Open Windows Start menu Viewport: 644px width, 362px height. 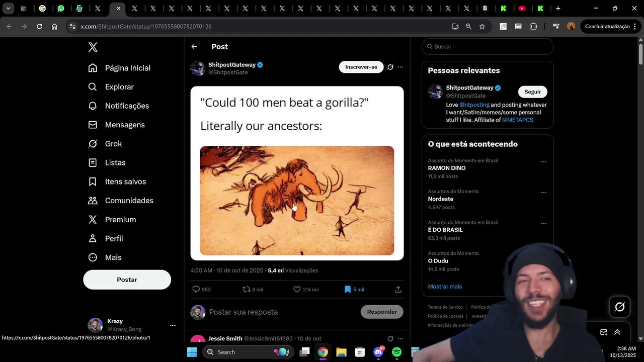(192, 352)
